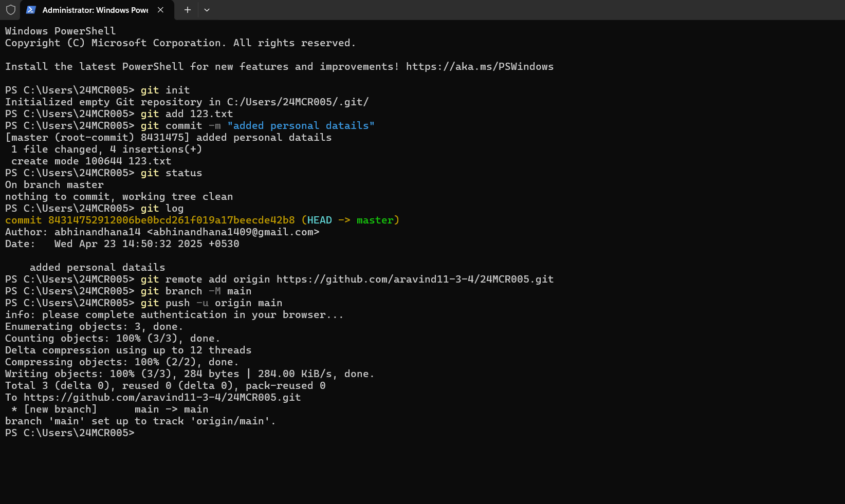
Task: Click 'create mode 100644 123.txt' line
Action: [91, 161]
